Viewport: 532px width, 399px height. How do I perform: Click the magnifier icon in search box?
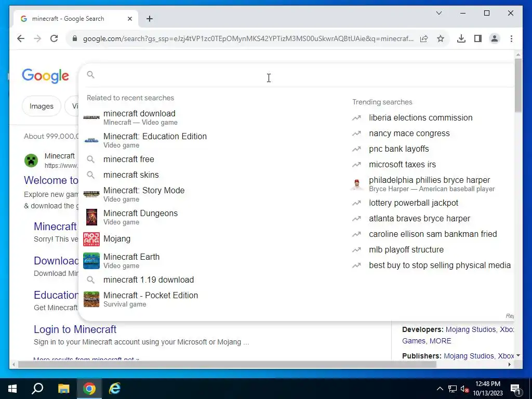(x=90, y=75)
